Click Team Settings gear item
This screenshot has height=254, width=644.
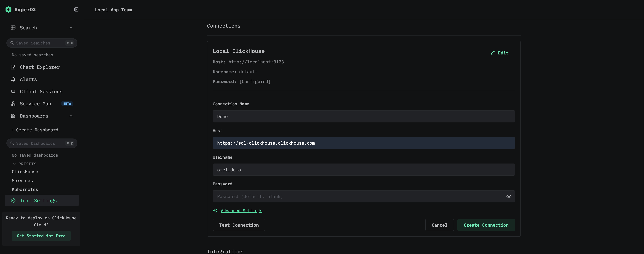pos(38,201)
